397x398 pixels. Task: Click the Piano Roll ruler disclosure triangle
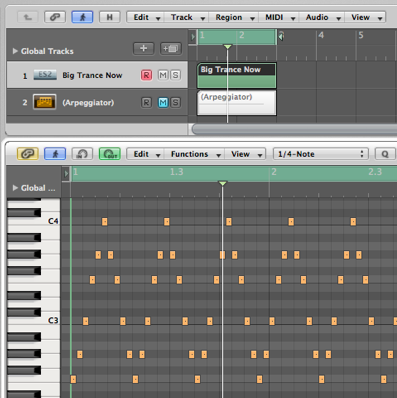click(x=66, y=174)
